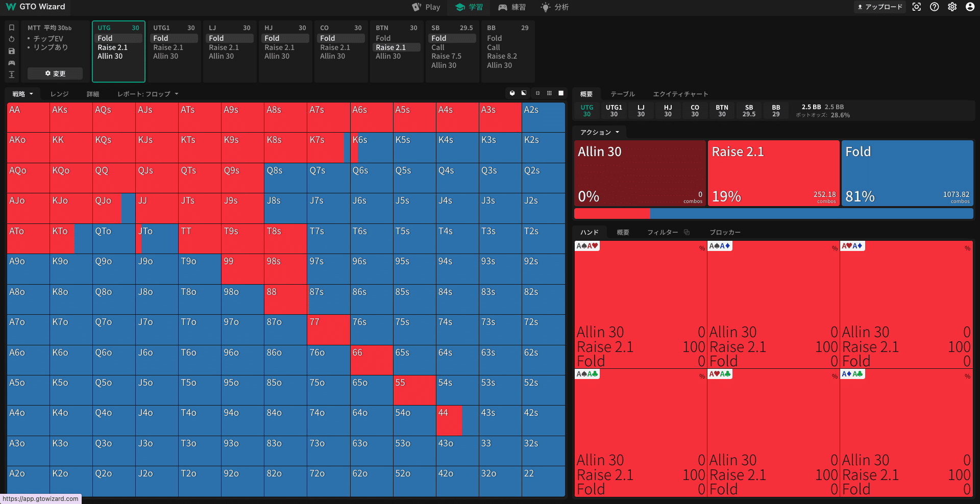Expand the 戦略 dropdown arrow
This screenshot has width=980, height=504.
tap(31, 94)
